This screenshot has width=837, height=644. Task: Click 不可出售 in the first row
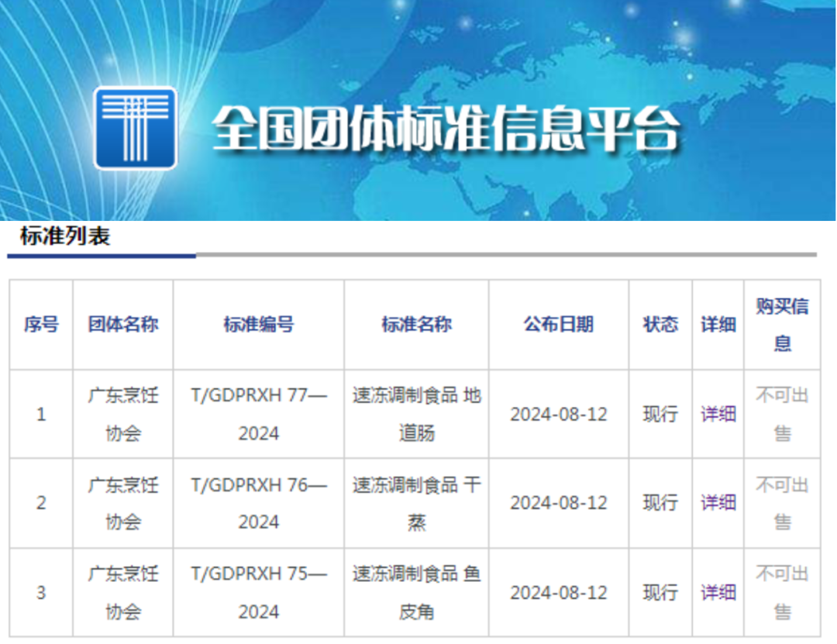[783, 414]
